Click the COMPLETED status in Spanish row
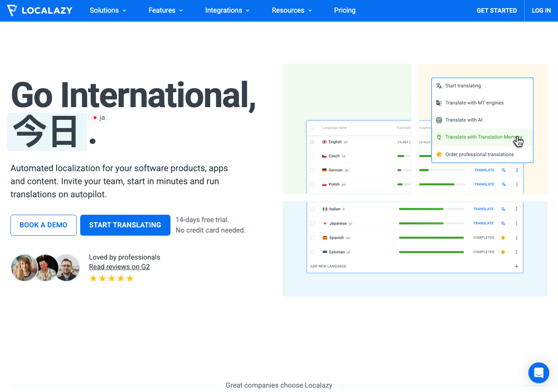This screenshot has height=392, width=558. 484,238
